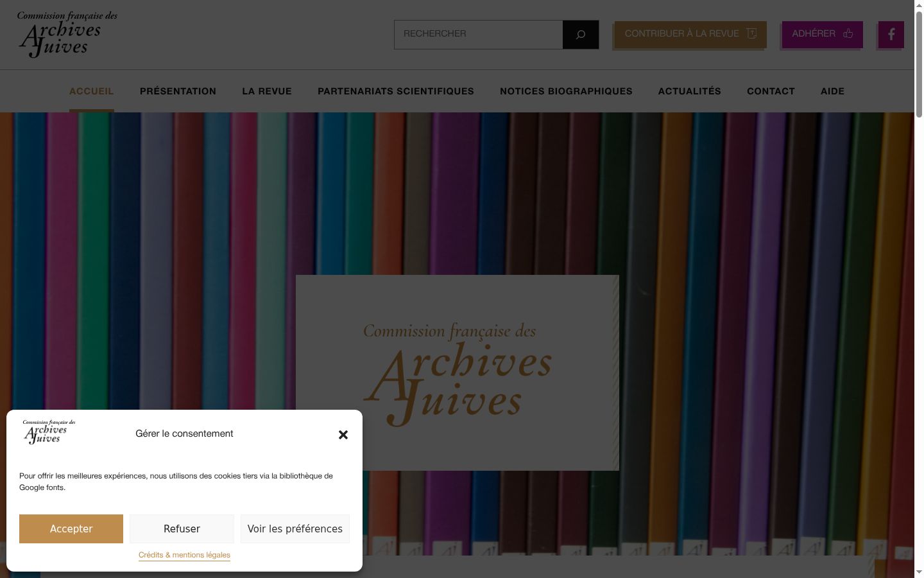Open Voir les préférences
This screenshot has height=578, width=924.
click(295, 529)
